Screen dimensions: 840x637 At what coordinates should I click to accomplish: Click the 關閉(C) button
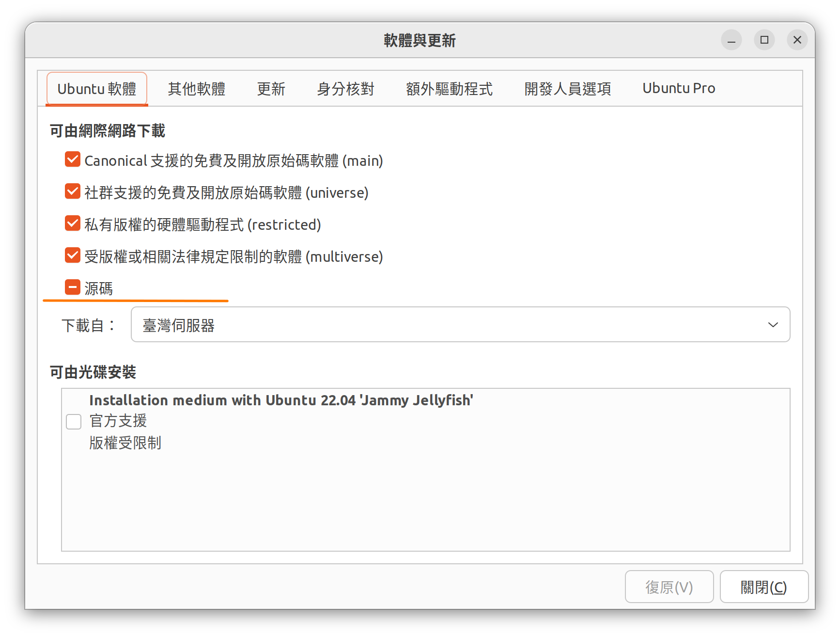coord(763,587)
